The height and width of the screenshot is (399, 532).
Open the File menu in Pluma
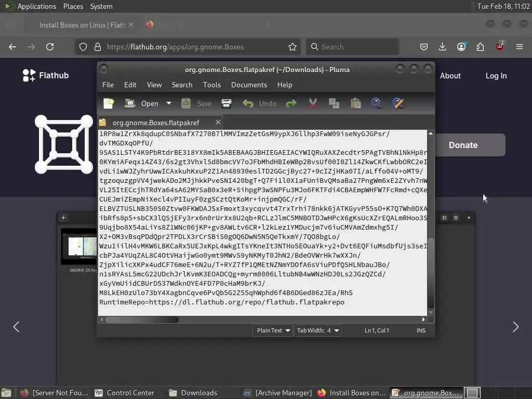point(108,85)
